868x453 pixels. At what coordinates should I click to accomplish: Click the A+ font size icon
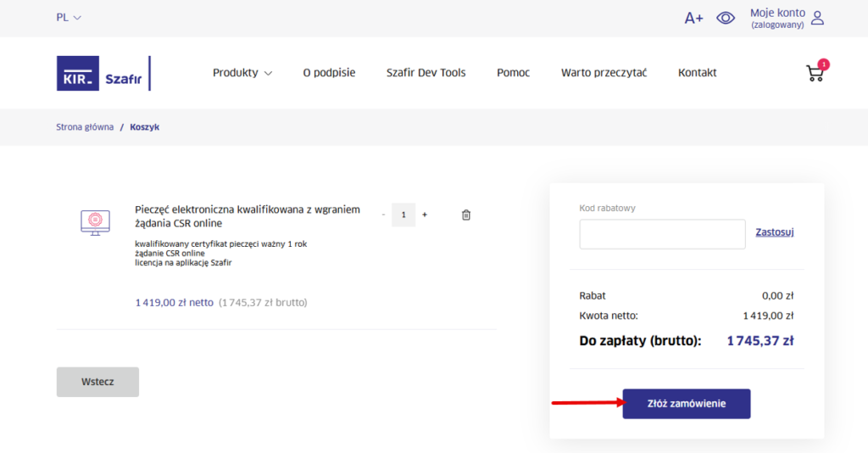click(x=693, y=18)
